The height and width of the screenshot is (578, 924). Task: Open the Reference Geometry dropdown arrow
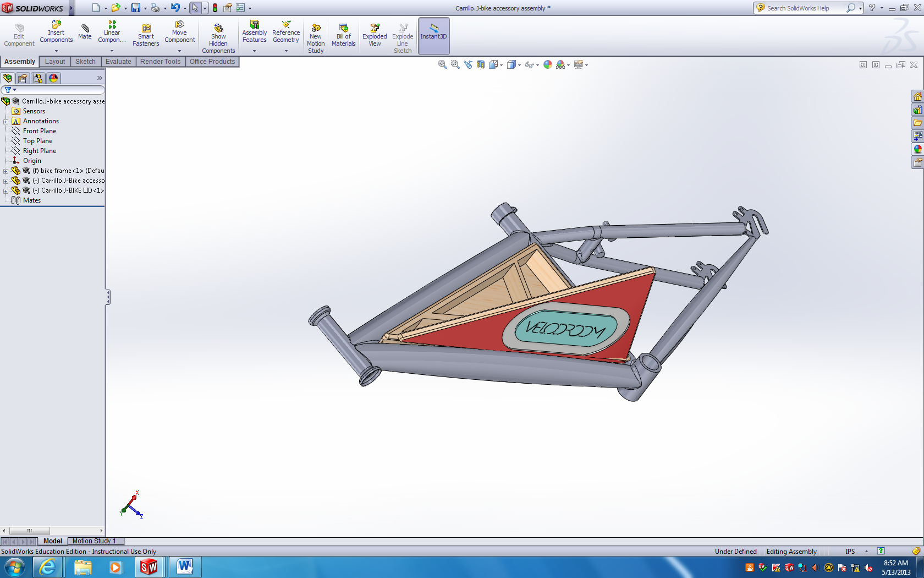[x=286, y=51]
